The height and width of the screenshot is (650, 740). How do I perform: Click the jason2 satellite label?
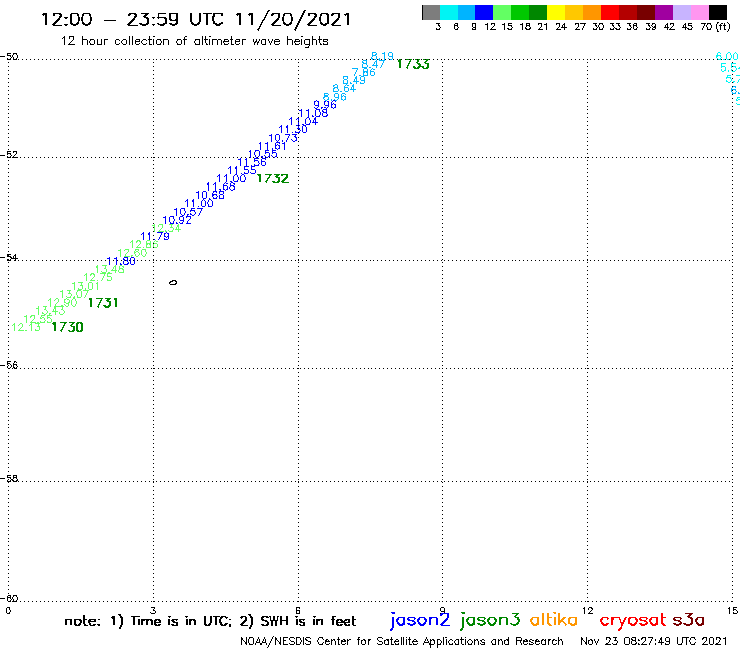[420, 620]
